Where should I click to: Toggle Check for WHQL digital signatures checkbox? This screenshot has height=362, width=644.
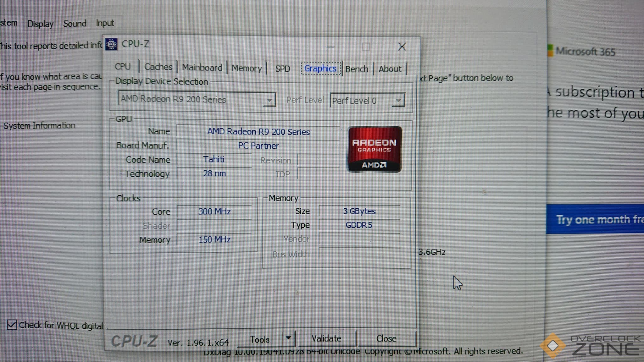point(12,324)
